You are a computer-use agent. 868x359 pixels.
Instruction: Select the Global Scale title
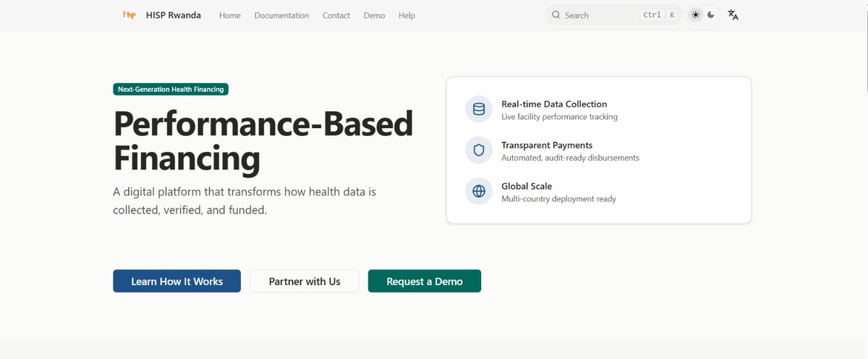pos(527,187)
